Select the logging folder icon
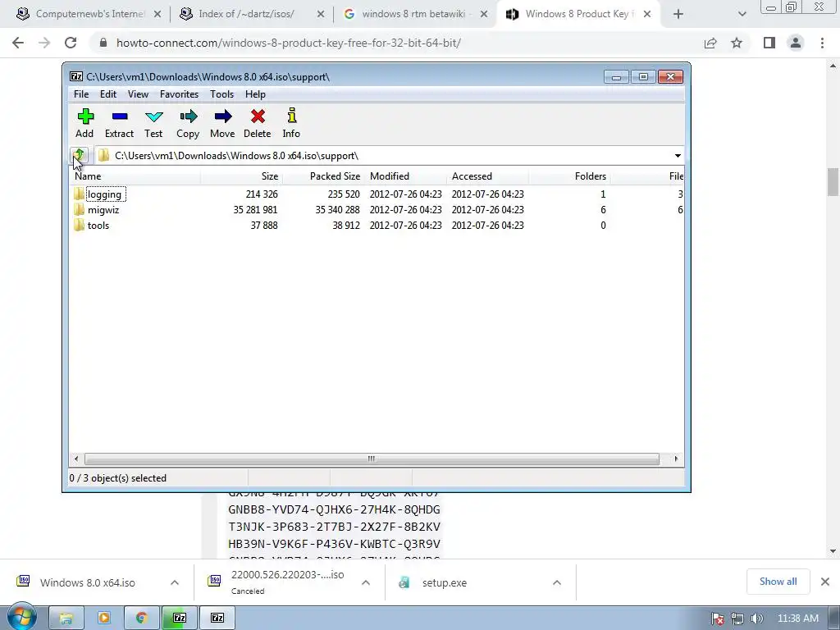This screenshot has height=630, width=840. click(80, 194)
